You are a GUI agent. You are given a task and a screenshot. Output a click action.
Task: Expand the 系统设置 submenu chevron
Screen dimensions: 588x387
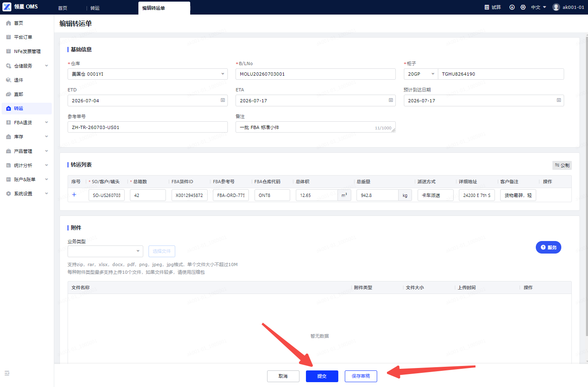47,194
